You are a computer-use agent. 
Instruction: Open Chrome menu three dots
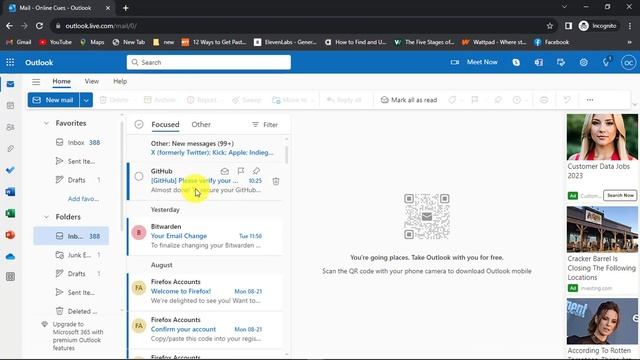(630, 26)
